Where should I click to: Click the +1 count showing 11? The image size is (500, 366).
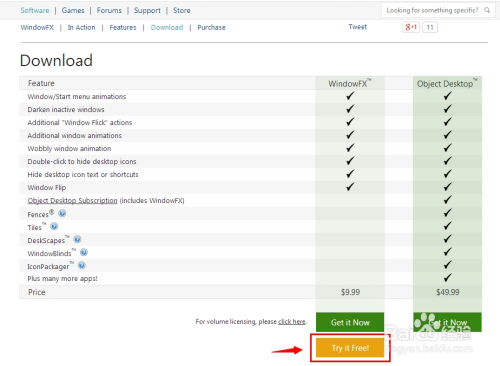[430, 27]
